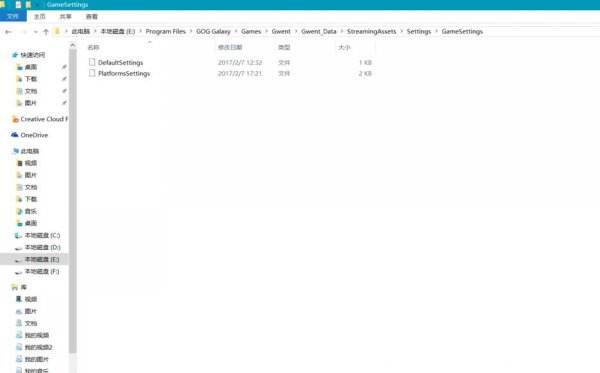Jump to Gwent_Data in the breadcrumb
The image size is (600, 373).
318,31
